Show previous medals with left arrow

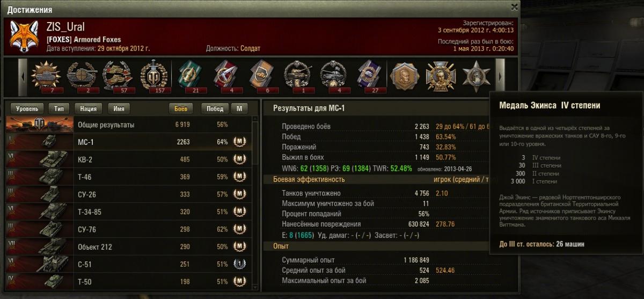(x=23, y=77)
